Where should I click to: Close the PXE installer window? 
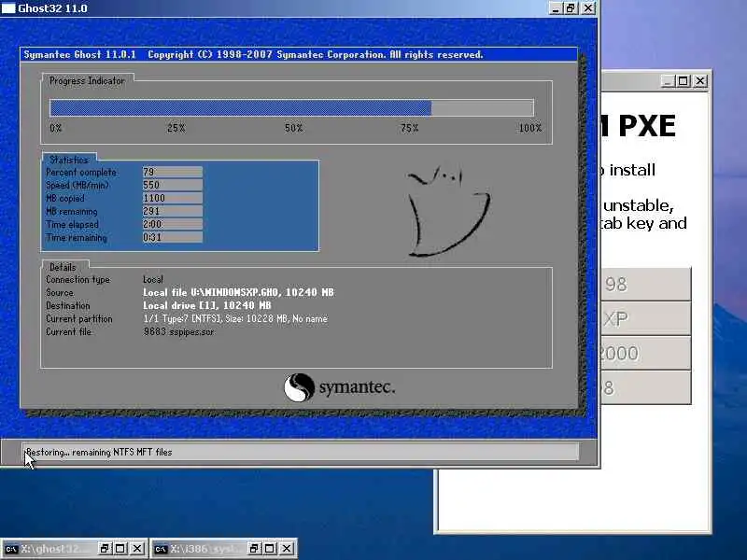(699, 81)
